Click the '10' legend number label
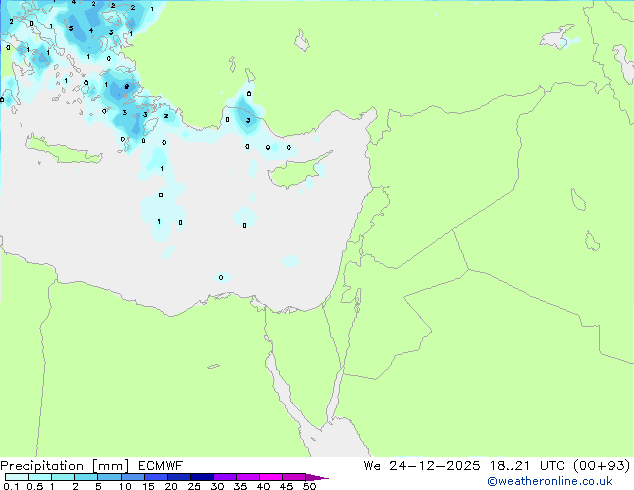The image size is (634, 490). 125,486
